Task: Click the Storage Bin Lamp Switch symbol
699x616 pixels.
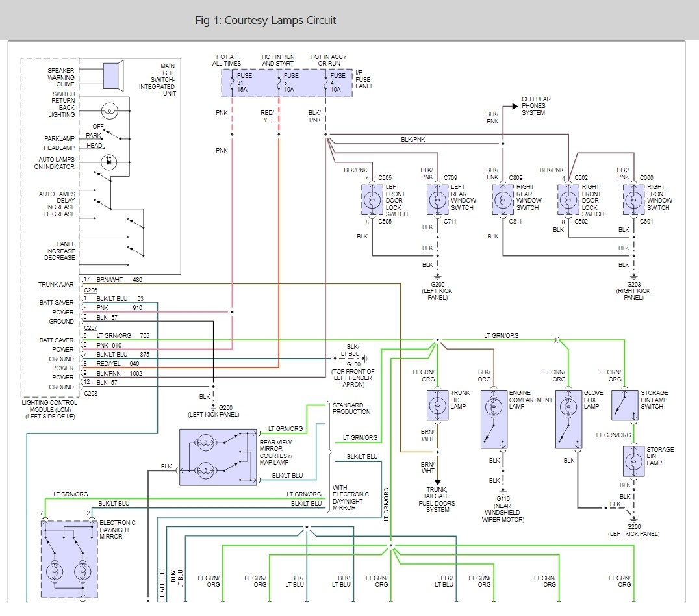Action: (x=624, y=405)
